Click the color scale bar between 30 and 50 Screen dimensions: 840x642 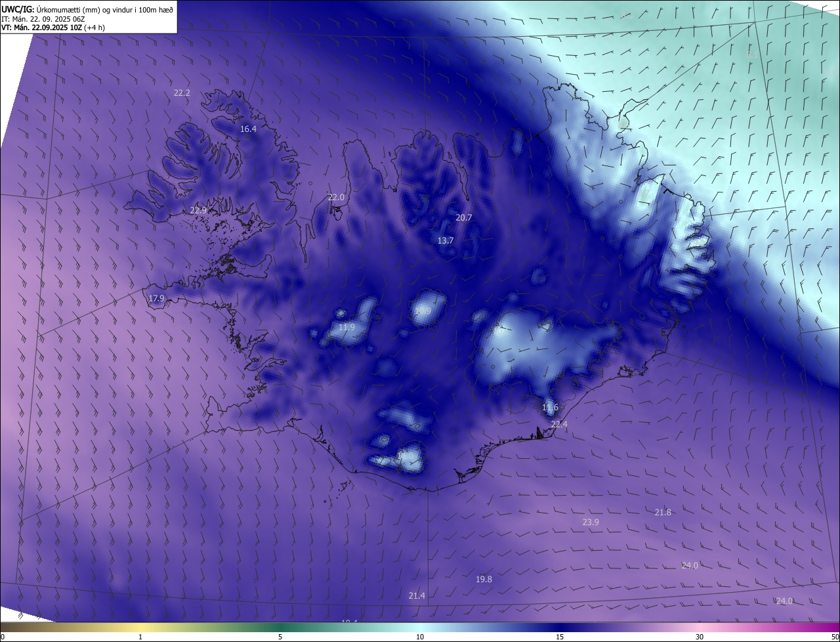click(769, 627)
